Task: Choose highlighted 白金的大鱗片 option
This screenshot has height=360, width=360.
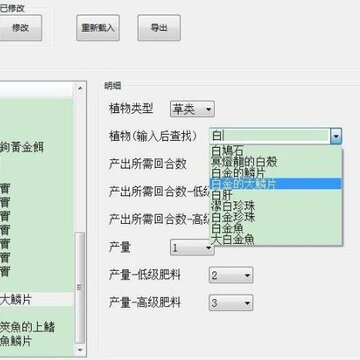Action: tap(275, 184)
